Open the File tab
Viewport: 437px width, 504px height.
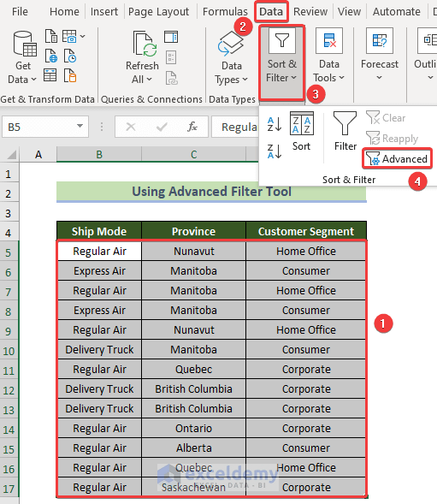20,12
